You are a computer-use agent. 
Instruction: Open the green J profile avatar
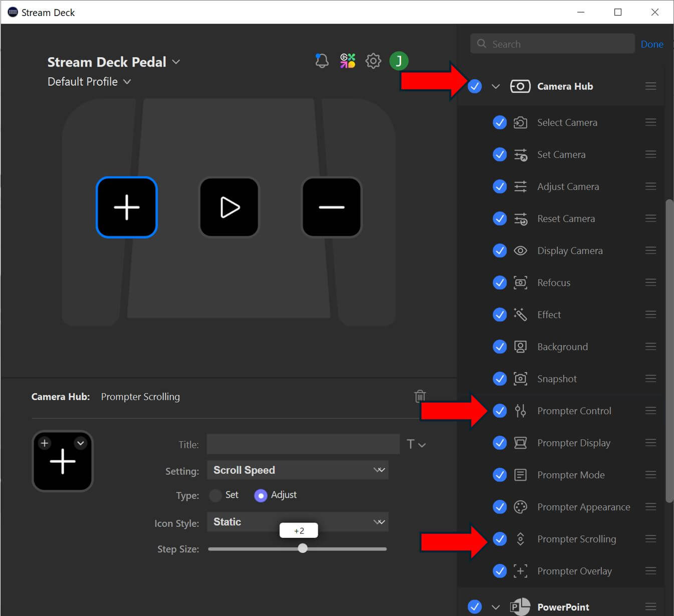click(x=399, y=61)
